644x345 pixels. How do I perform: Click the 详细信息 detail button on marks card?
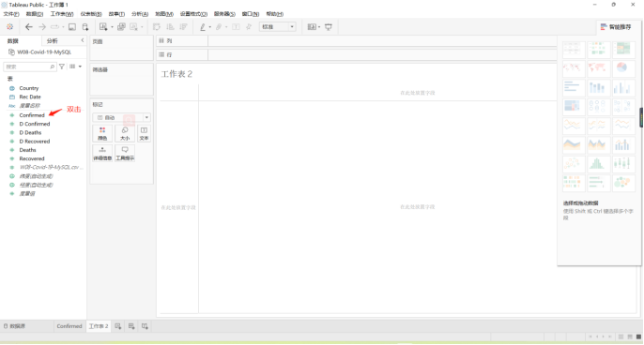click(x=102, y=154)
